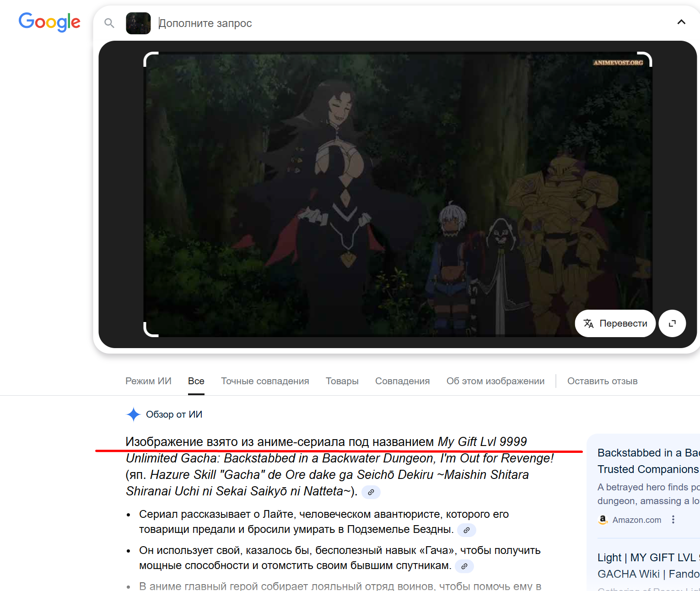Click the search magnifier icon
The image size is (700, 591).
tap(109, 23)
